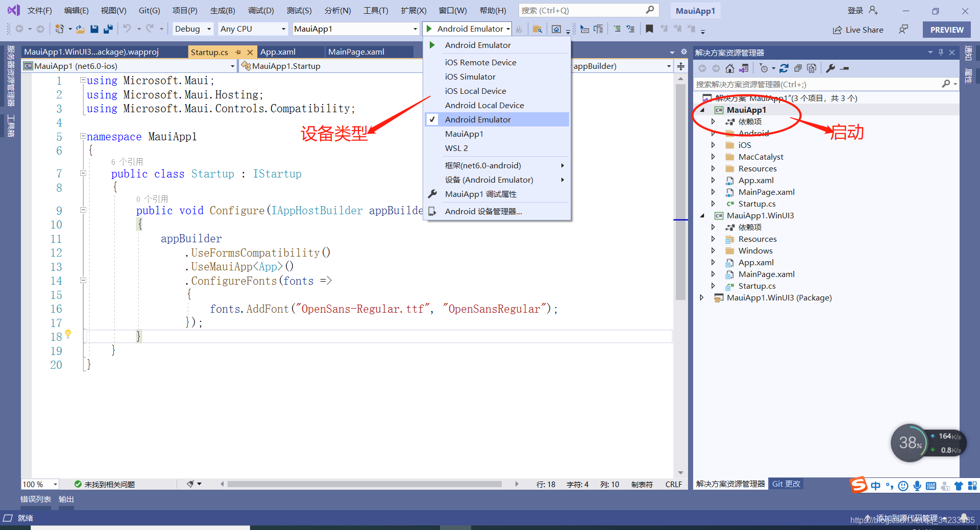The width and height of the screenshot is (980, 530).
Task: Click the bookmark icon in the toolbar
Action: [x=649, y=29]
